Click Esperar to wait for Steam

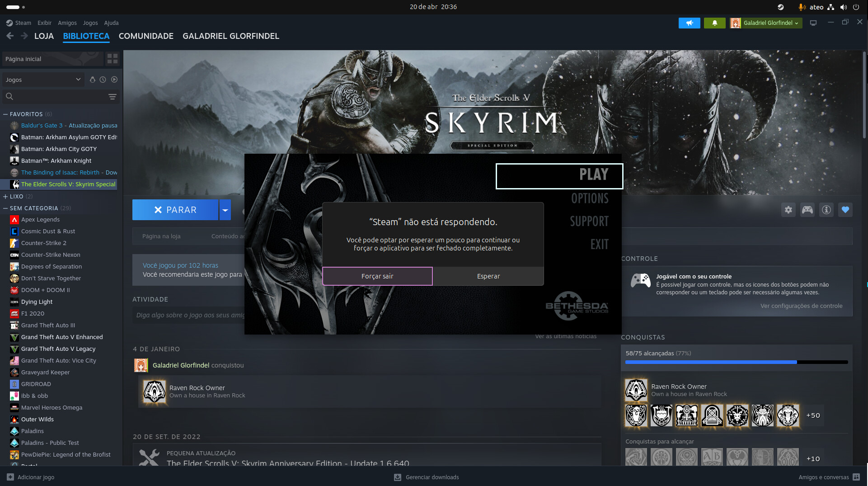(x=488, y=276)
